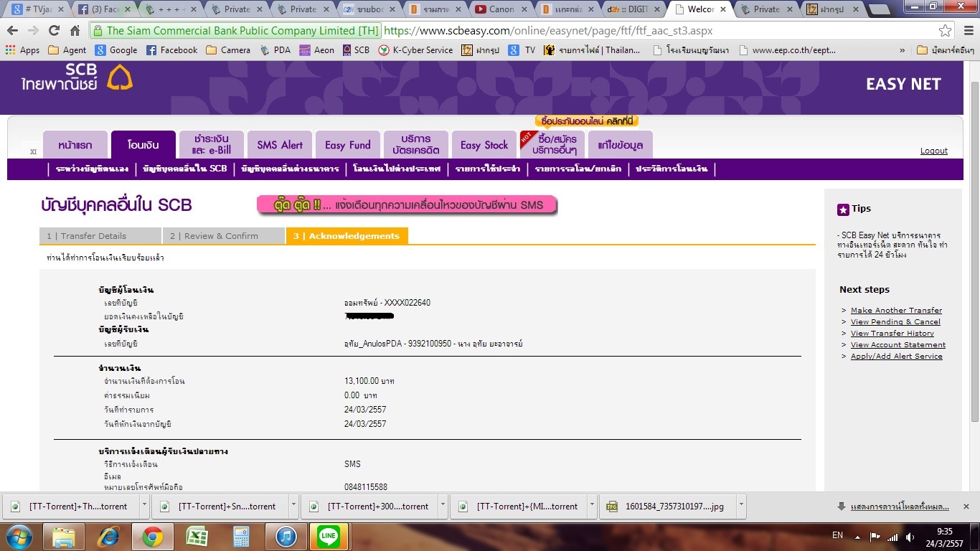Open the Easy Stock tab
This screenshot has width=980, height=551.
484,145
